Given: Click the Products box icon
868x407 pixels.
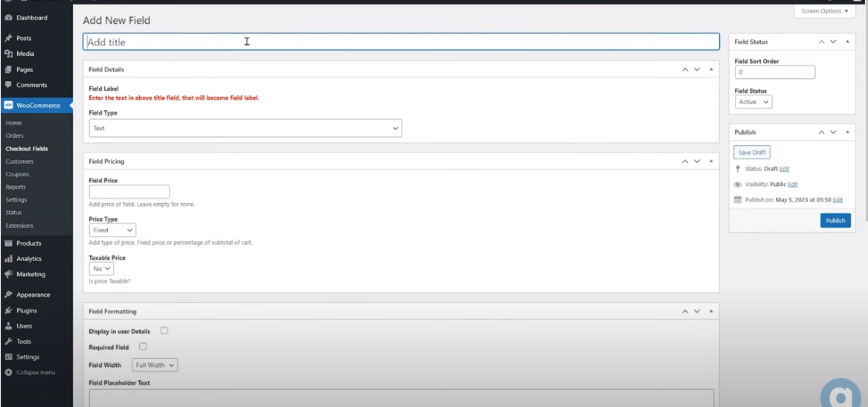Looking at the screenshot, I should (8, 243).
